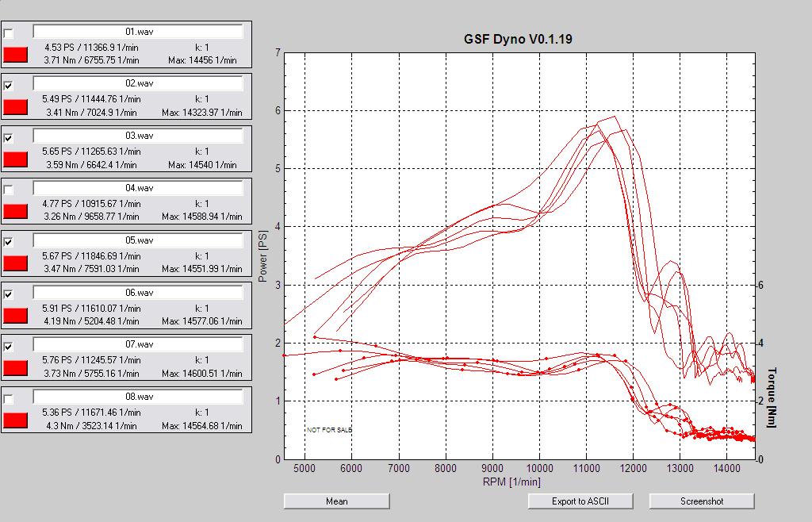This screenshot has height=522, width=812.
Task: Enable the 08.wav run checkbox
Action: click(x=9, y=399)
